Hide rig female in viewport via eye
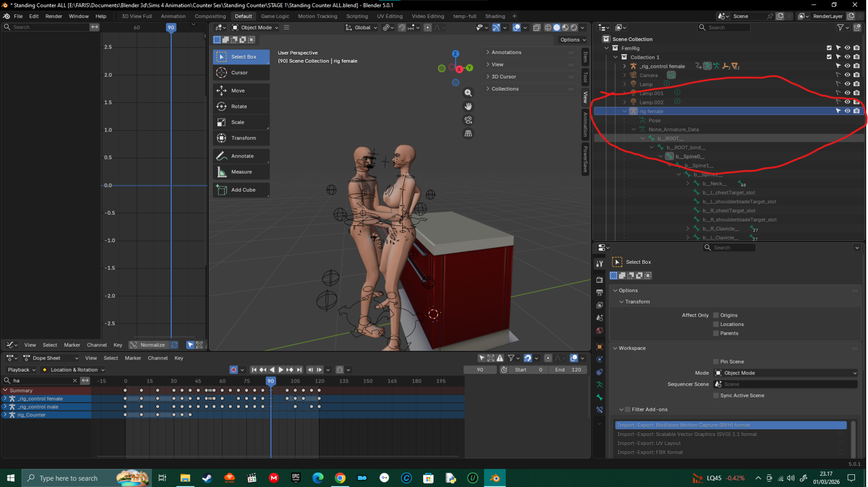Viewport: 868px width, 487px height. tap(847, 111)
